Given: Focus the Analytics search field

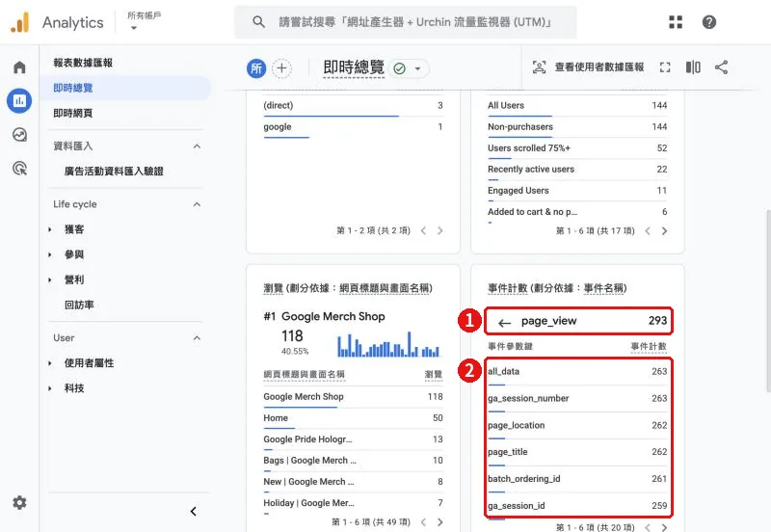Looking at the screenshot, I should tap(406, 22).
